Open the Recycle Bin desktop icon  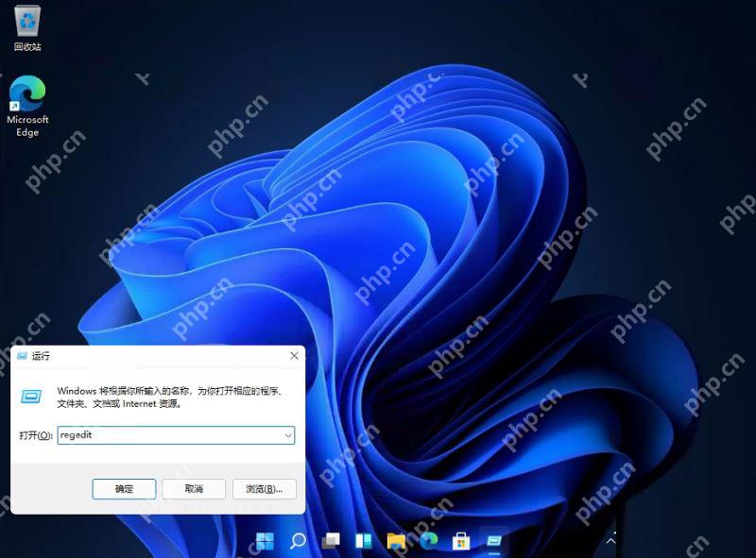tap(27, 26)
